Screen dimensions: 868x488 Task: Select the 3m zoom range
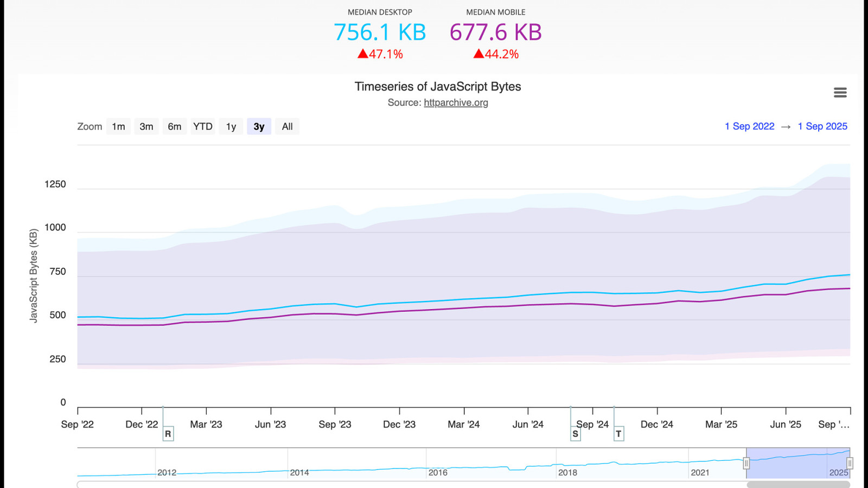(146, 126)
